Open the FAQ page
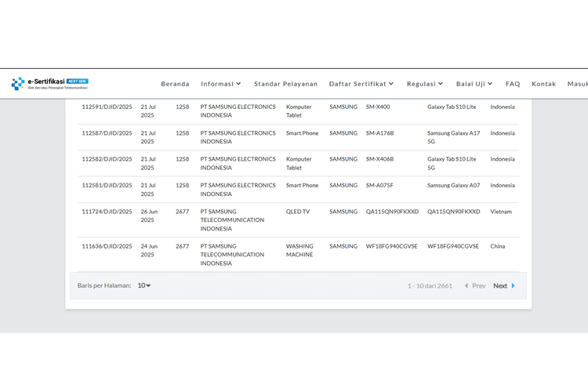The width and height of the screenshot is (588, 392). tap(513, 84)
